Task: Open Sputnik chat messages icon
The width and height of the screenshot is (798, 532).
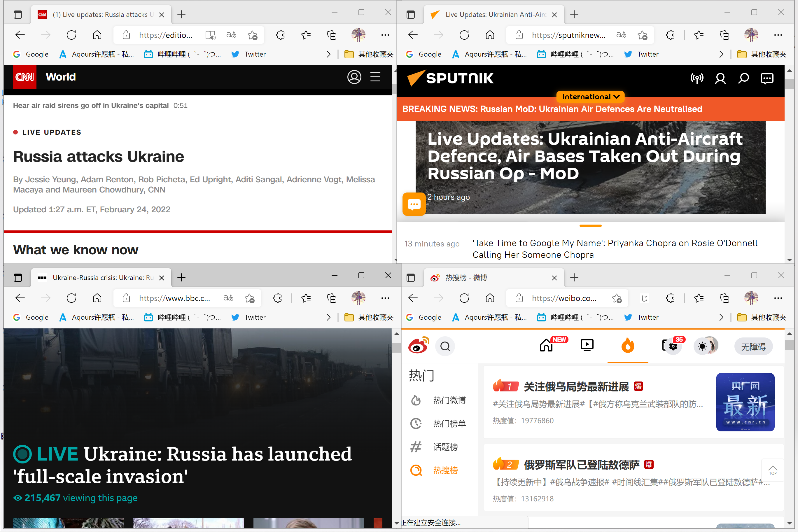Action: [767, 78]
